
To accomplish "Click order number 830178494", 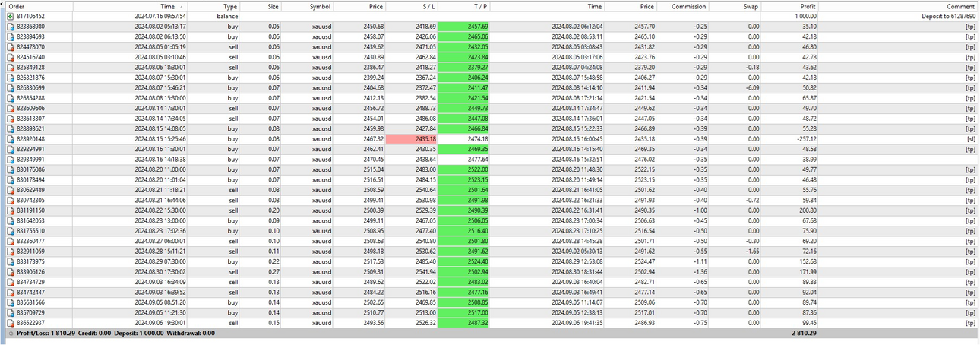I will (x=30, y=180).
